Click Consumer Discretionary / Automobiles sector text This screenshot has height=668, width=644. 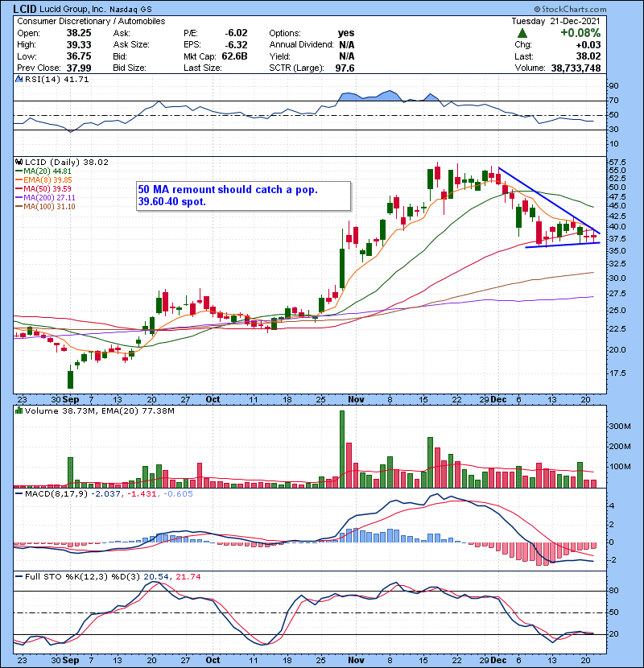pos(91,21)
